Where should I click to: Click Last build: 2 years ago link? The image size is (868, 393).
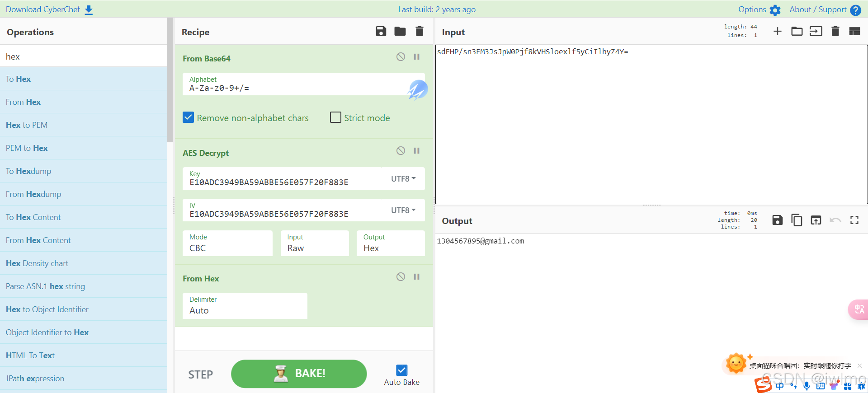(437, 9)
